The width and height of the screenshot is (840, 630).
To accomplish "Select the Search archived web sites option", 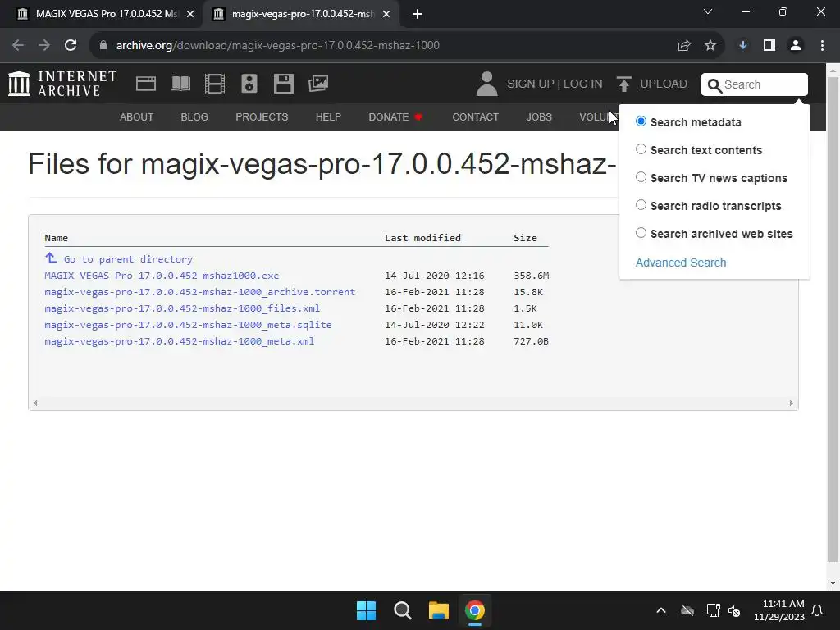I will coord(641,233).
